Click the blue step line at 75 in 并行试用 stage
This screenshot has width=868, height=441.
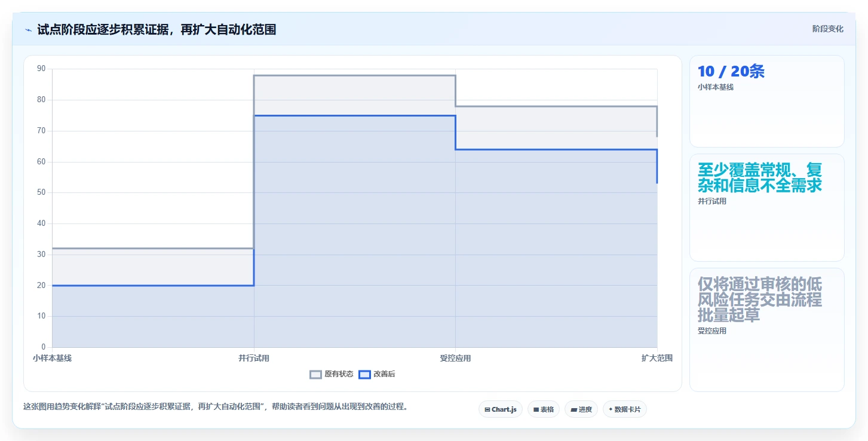point(355,115)
